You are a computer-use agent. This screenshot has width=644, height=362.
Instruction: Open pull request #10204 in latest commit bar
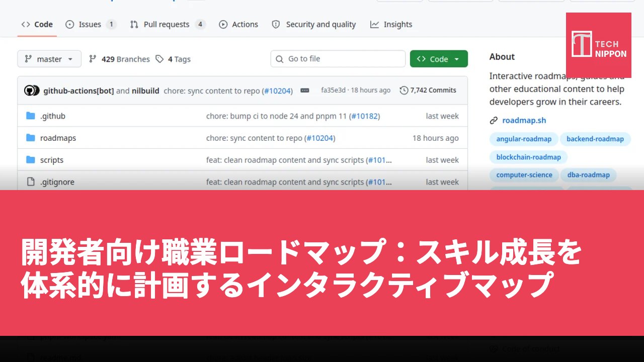point(277,90)
